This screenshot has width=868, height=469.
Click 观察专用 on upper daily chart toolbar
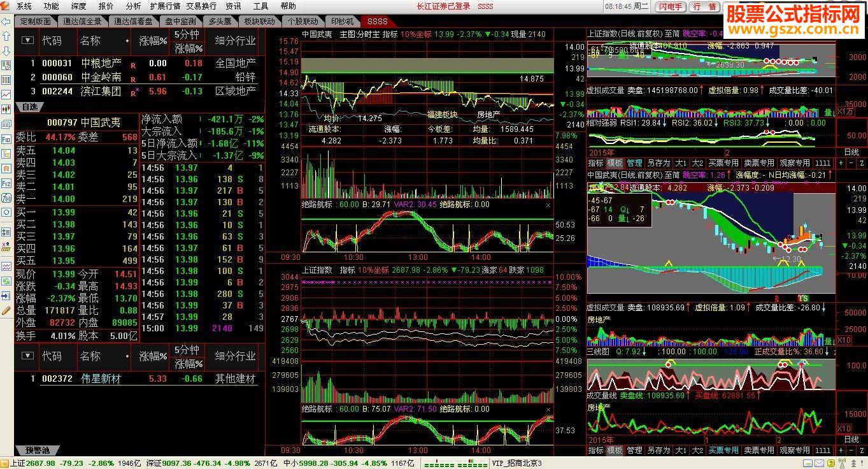[794, 163]
